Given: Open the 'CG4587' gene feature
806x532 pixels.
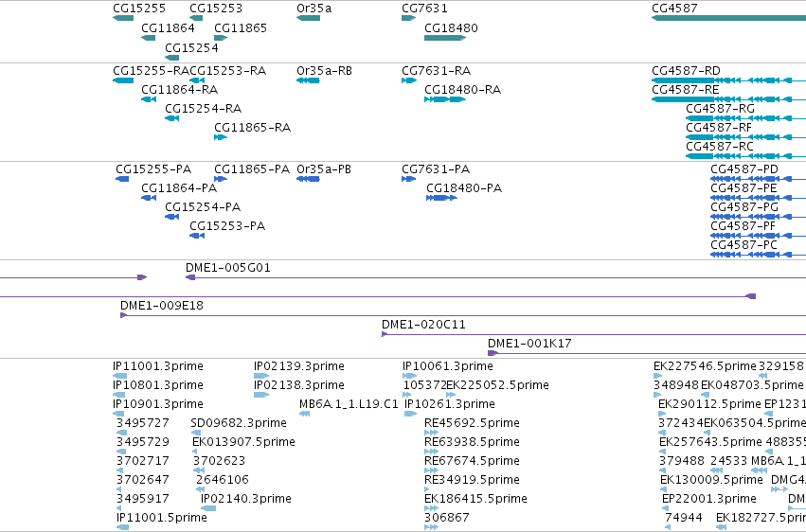Looking at the screenshot, I should coord(728,18).
